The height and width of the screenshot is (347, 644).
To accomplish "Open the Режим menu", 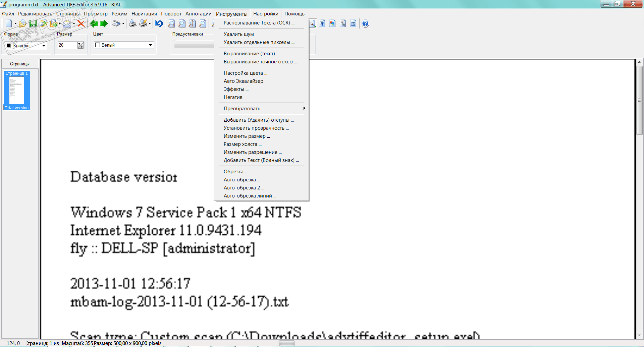I will (119, 14).
